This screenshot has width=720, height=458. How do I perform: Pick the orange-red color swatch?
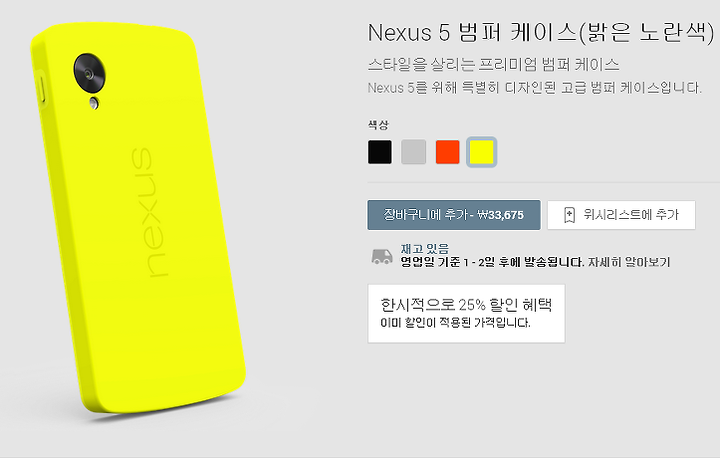[x=448, y=152]
